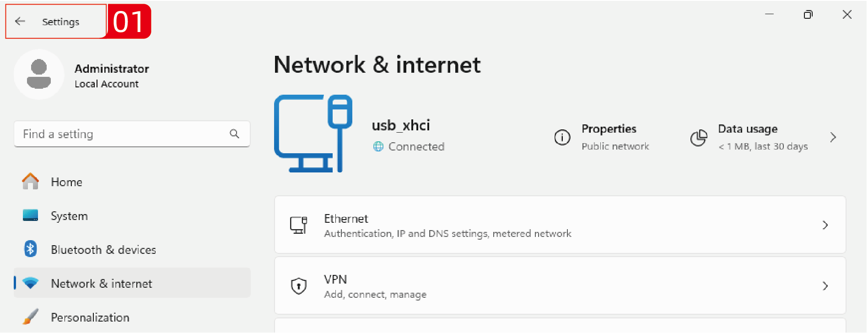Expand the VPN settings chevron

point(825,286)
